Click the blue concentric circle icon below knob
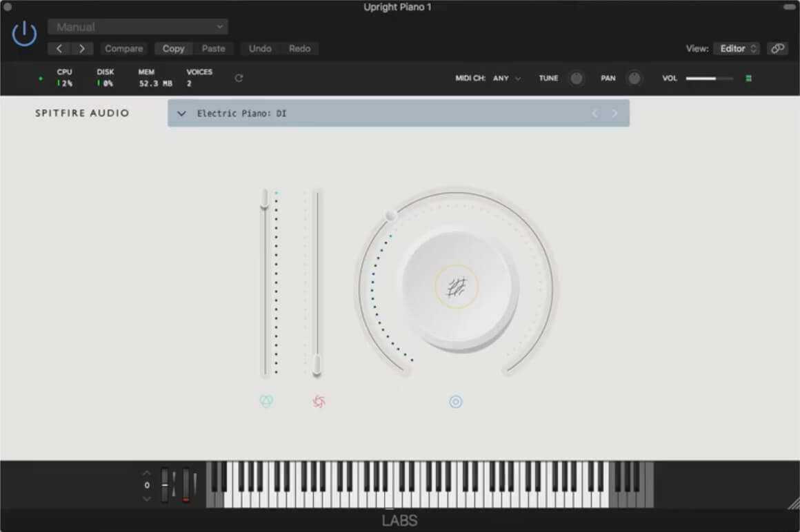 (456, 401)
